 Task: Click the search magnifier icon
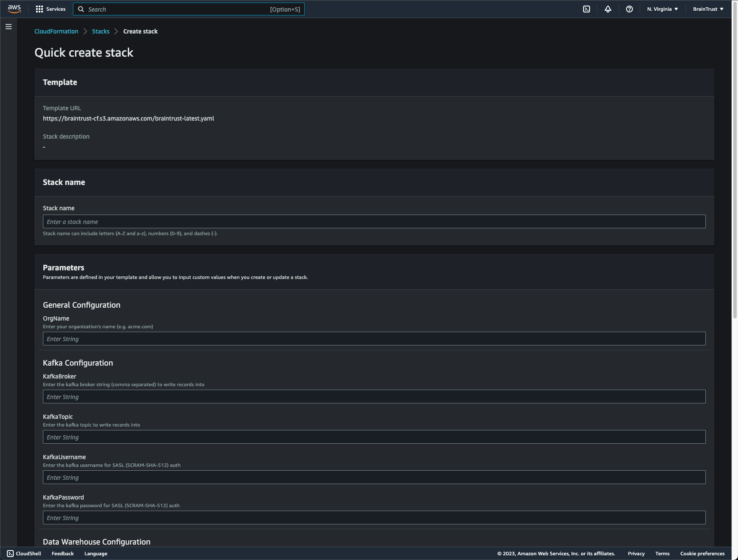pos(81,9)
